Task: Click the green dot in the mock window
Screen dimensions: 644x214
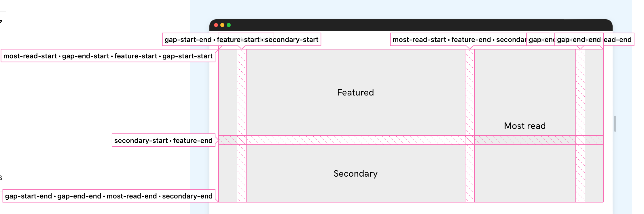Action: tap(229, 25)
